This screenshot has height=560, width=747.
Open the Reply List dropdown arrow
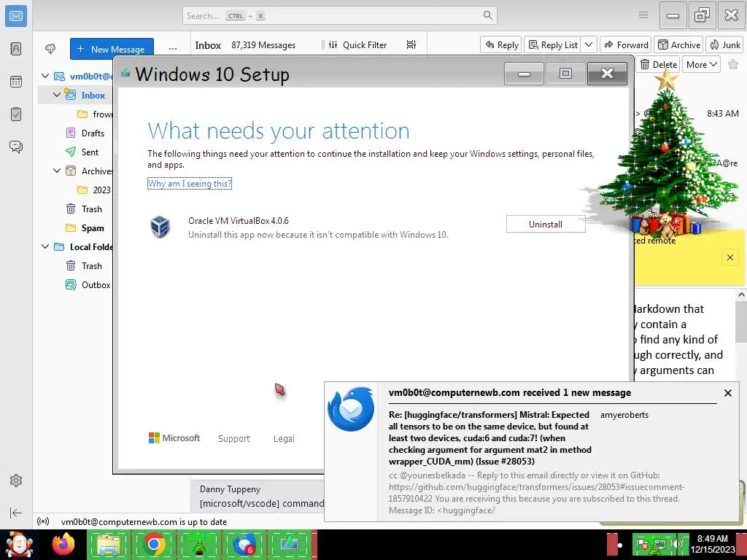coord(589,44)
